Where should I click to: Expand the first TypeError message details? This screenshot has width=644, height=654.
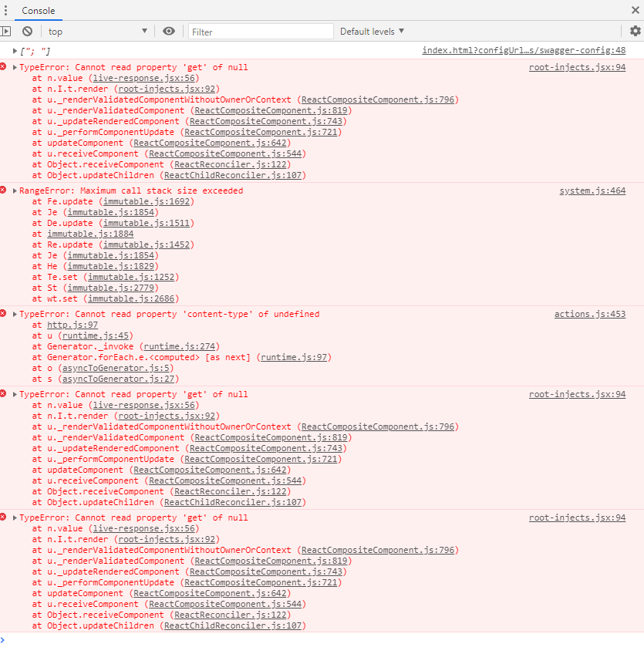click(x=14, y=67)
